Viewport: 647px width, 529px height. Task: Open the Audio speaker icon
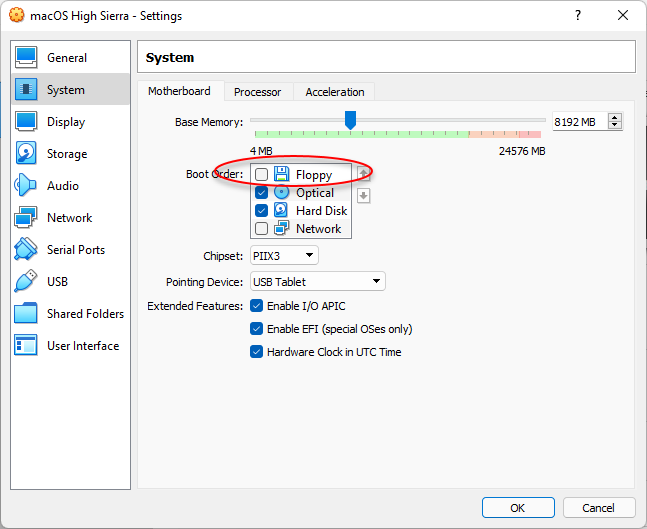[25, 185]
